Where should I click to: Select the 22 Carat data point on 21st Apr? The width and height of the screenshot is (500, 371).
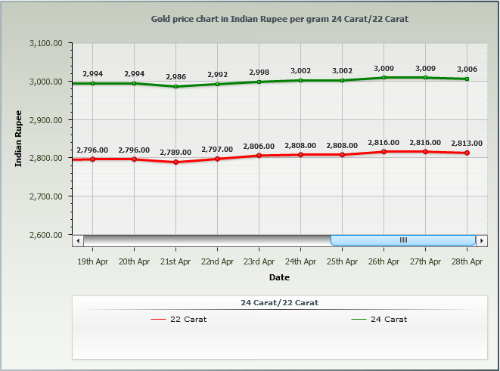(x=176, y=162)
